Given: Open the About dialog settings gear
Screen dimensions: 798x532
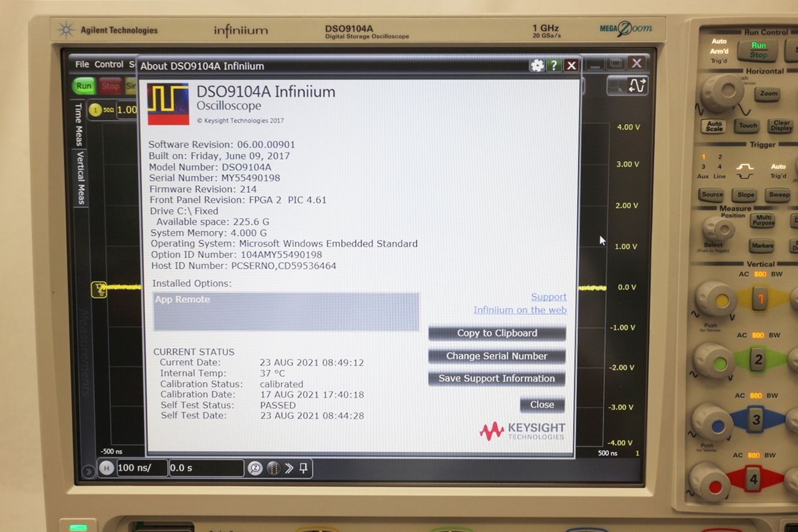Looking at the screenshot, I should (x=537, y=65).
